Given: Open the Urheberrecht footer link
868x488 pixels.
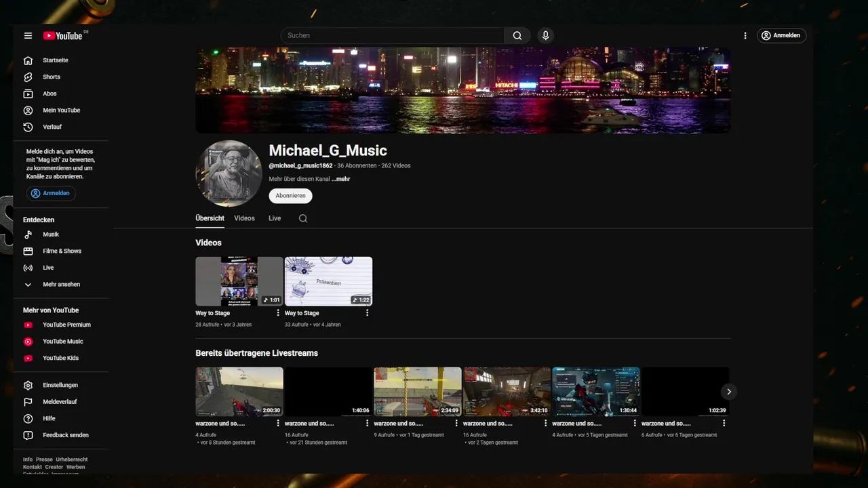Looking at the screenshot, I should 72,460.
